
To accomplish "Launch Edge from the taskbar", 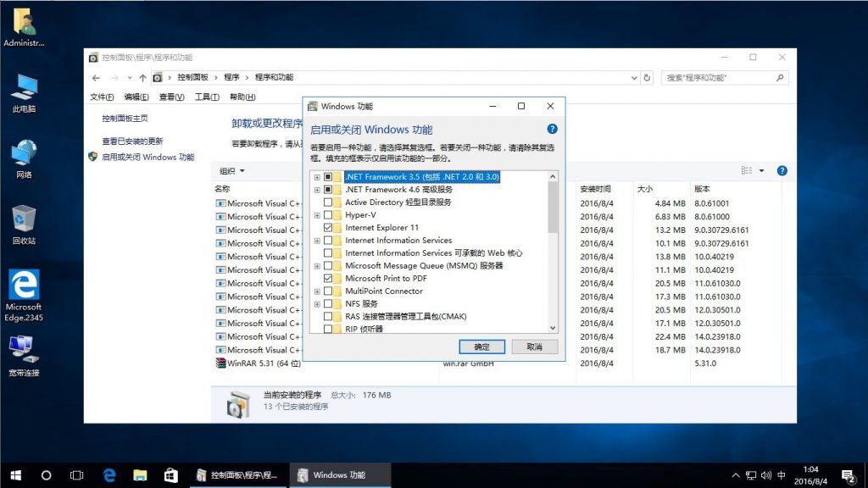I will (109, 475).
